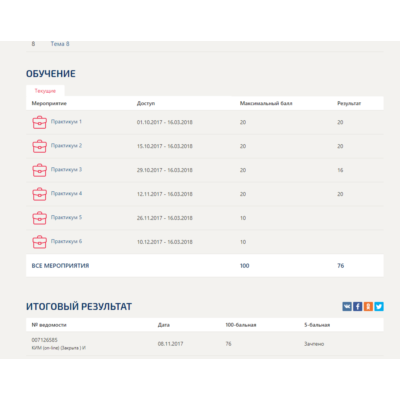Click the Результат column header

(349, 103)
